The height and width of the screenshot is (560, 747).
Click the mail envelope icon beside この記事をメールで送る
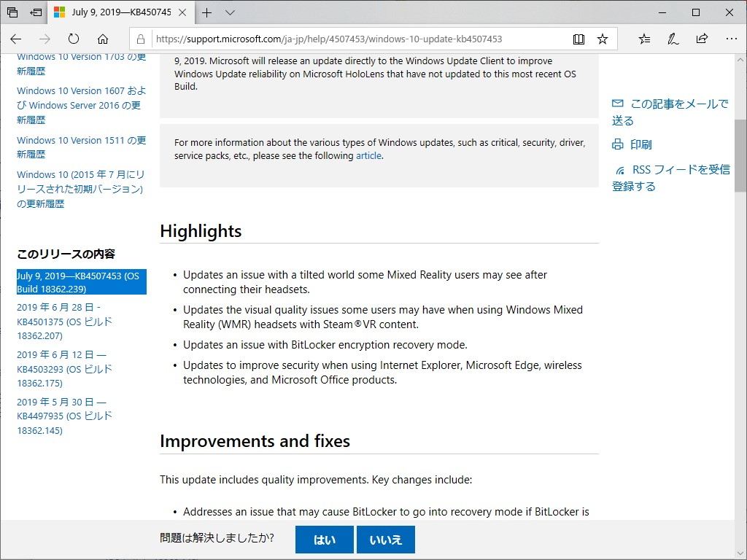pos(617,104)
